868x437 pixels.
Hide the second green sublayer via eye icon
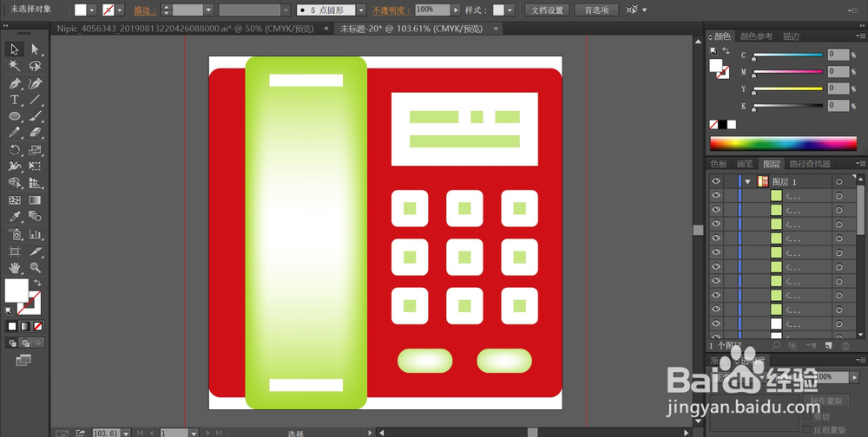[716, 210]
